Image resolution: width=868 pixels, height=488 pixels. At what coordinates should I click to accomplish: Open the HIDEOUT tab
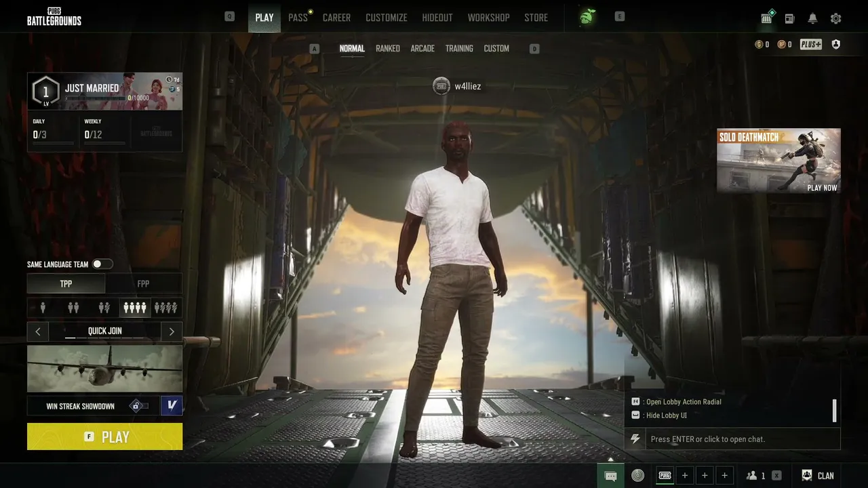[437, 18]
